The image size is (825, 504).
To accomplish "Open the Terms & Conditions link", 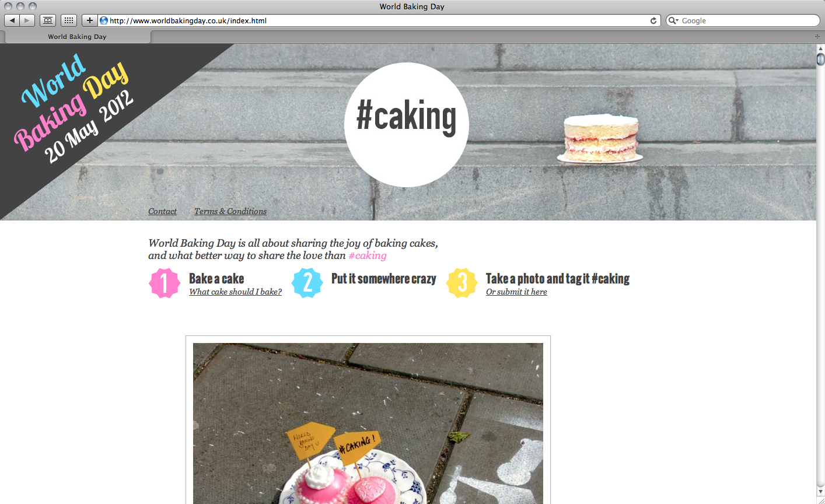I will tap(230, 211).
